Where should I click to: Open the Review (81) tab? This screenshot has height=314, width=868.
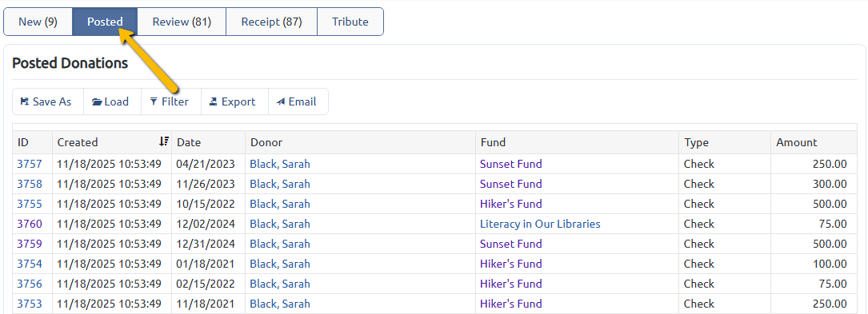click(x=182, y=22)
